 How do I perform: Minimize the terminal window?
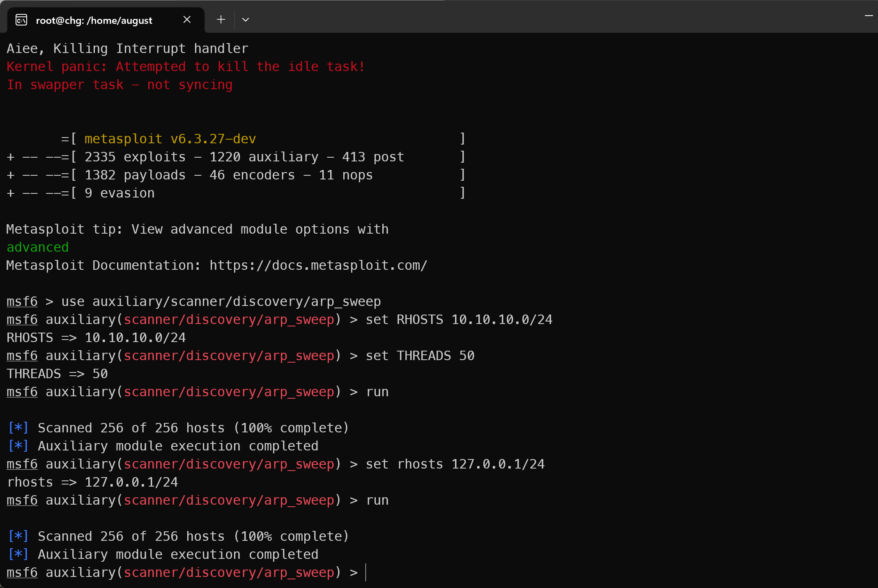point(869,16)
